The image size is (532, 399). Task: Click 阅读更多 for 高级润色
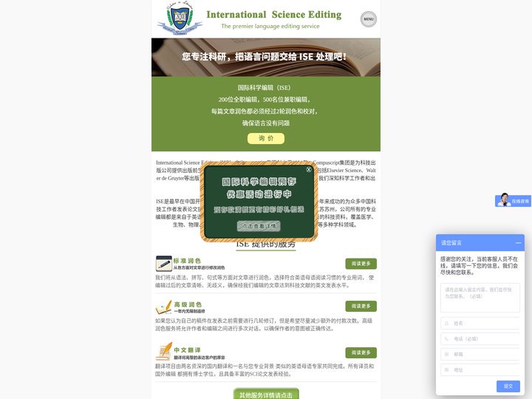pyautogui.click(x=361, y=306)
